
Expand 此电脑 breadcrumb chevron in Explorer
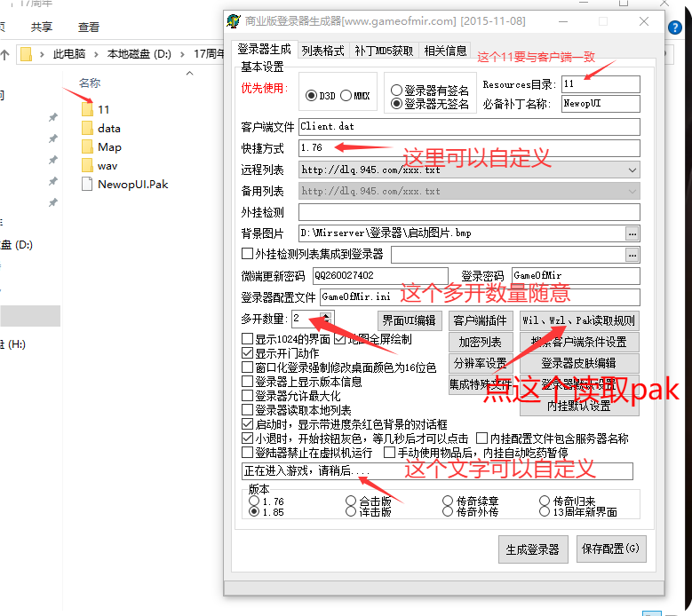pos(96,55)
